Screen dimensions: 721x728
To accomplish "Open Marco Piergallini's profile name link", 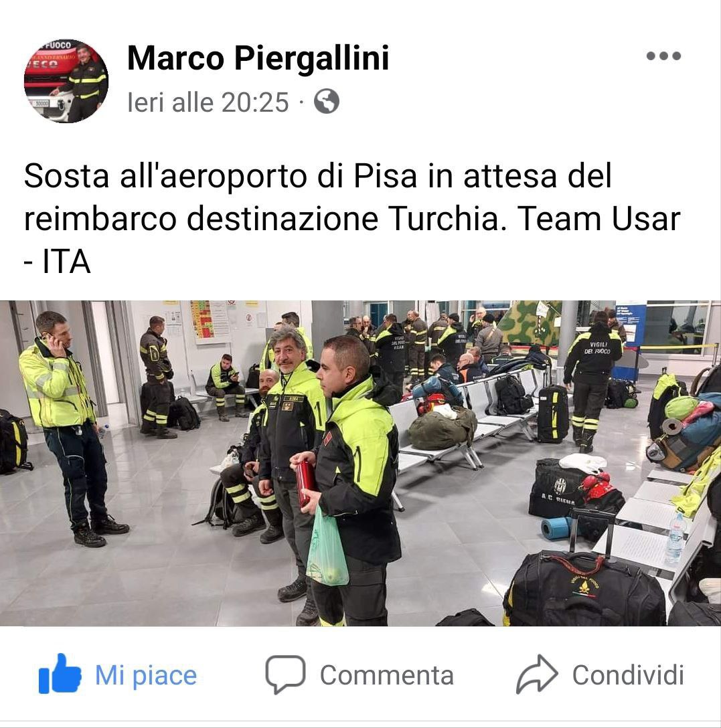I will click(258, 58).
